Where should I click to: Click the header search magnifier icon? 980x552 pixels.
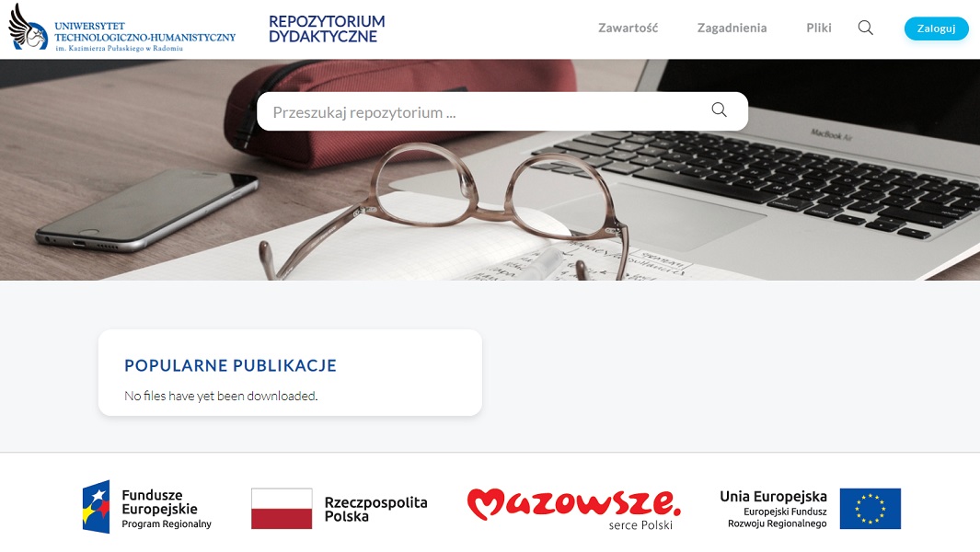865,28
